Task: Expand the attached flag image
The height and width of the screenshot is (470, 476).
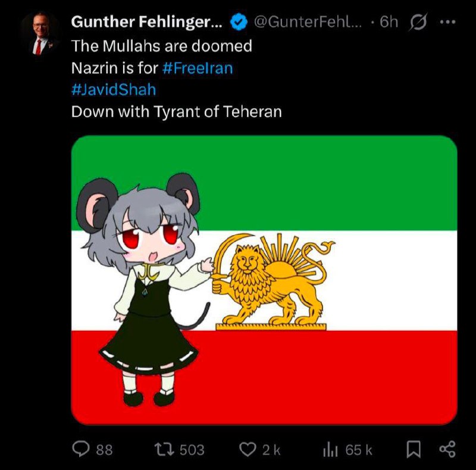Action: tap(264, 280)
